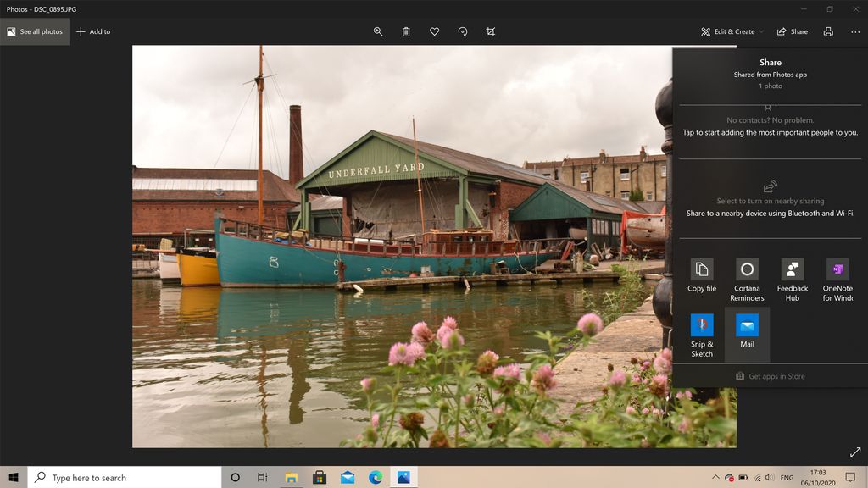Tap to start adding important people
The width and height of the screenshot is (868, 488).
(771, 132)
